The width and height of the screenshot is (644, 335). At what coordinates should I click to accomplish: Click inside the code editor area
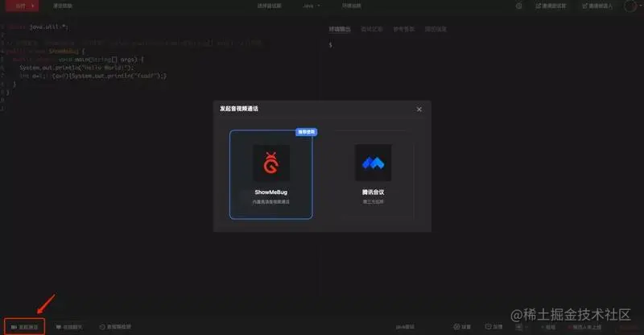(160, 164)
